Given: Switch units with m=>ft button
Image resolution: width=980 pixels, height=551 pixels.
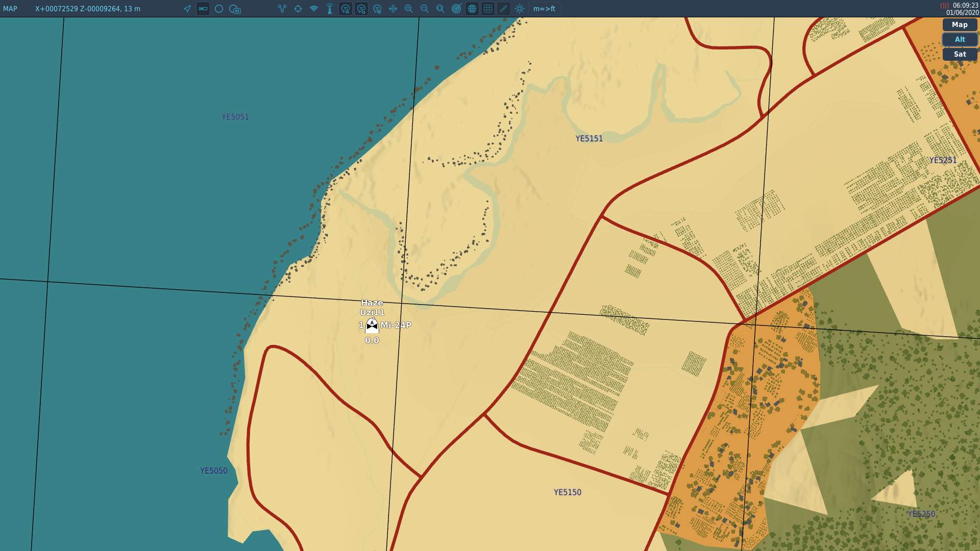Looking at the screenshot, I should [x=544, y=9].
